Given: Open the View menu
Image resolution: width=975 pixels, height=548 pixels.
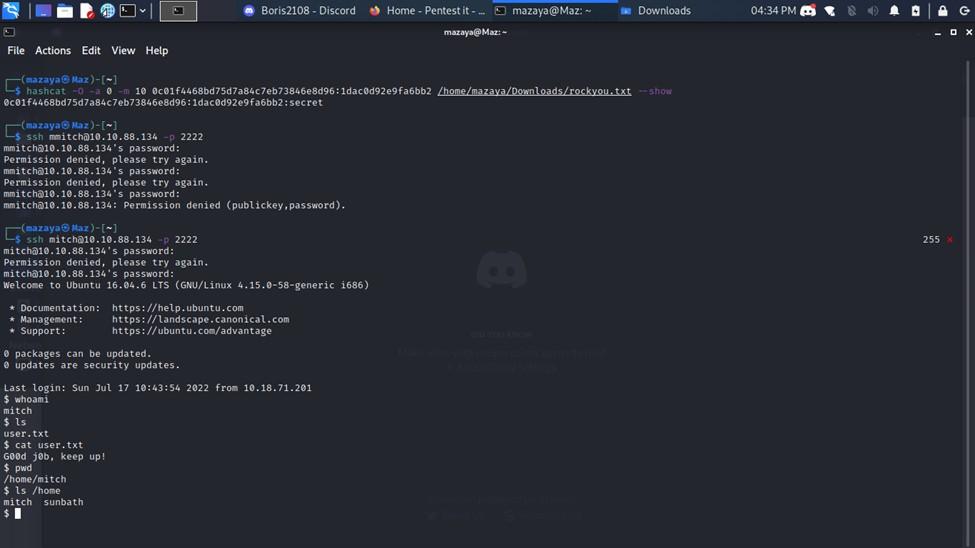Looking at the screenshot, I should click(123, 50).
